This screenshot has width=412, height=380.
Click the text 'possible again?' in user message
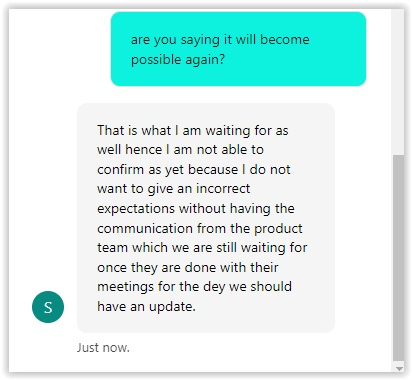[x=178, y=60]
